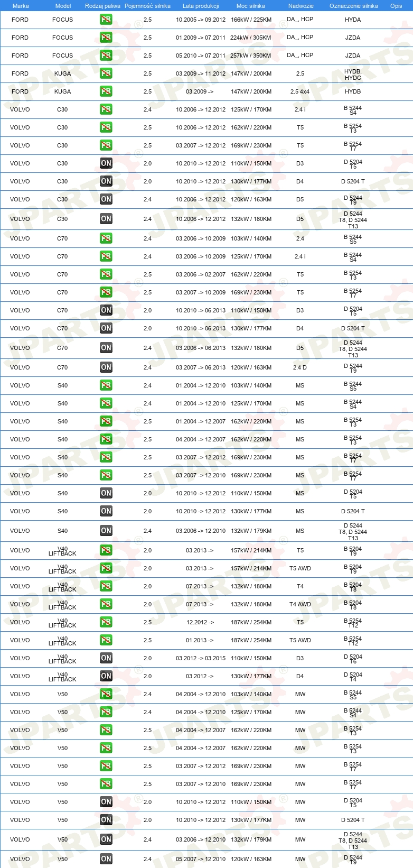The image size is (413, 868).
Task: Click petrol icon in Volvo S40 103kW / 140KM row
Action: coord(106,385)
